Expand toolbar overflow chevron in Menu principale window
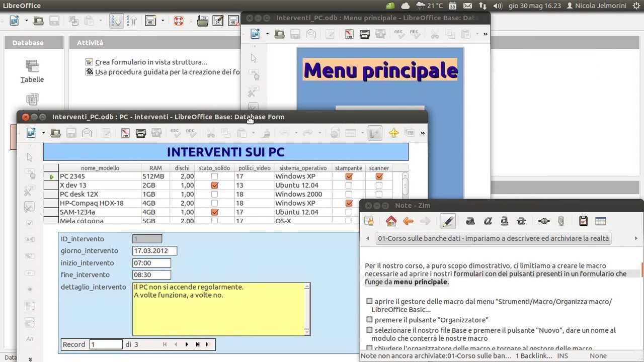Image resolution: width=644 pixels, height=362 pixels. [485, 34]
